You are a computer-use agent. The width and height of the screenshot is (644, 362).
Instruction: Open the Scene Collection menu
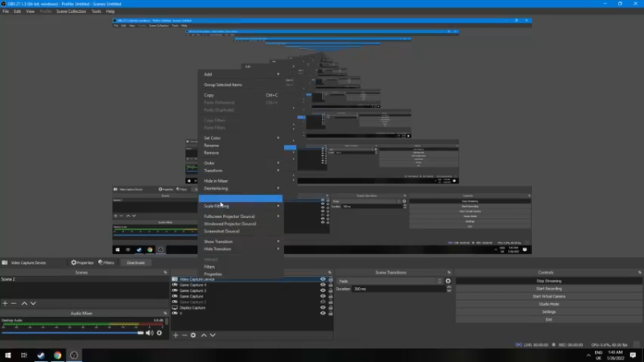pyautogui.click(x=71, y=11)
